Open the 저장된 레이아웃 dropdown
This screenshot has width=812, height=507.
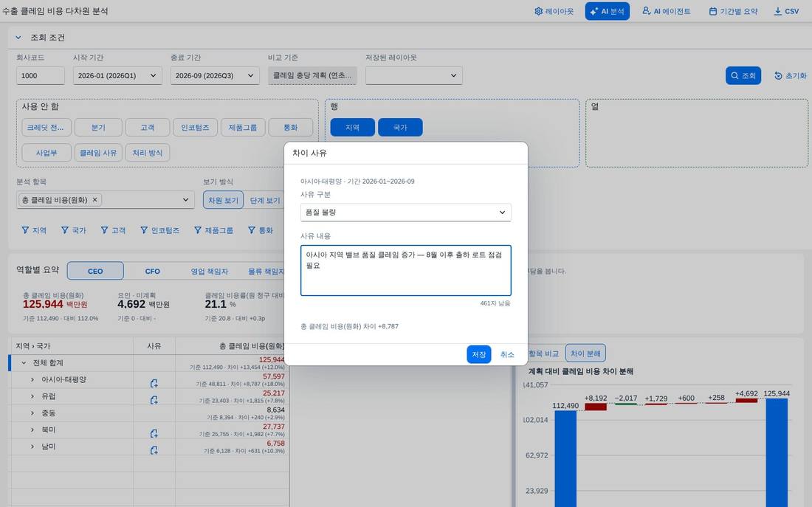(414, 75)
